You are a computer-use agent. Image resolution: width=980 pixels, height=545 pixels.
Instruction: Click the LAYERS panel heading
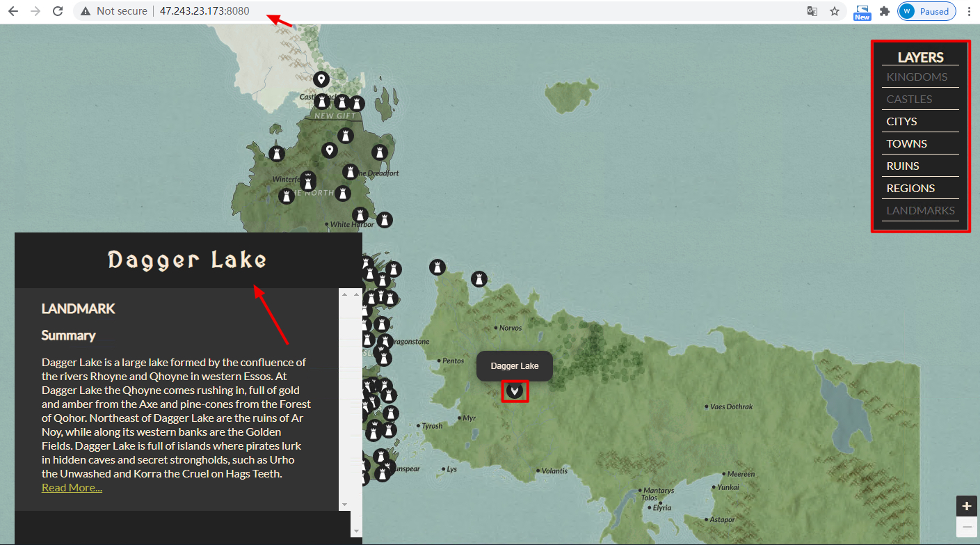click(920, 58)
